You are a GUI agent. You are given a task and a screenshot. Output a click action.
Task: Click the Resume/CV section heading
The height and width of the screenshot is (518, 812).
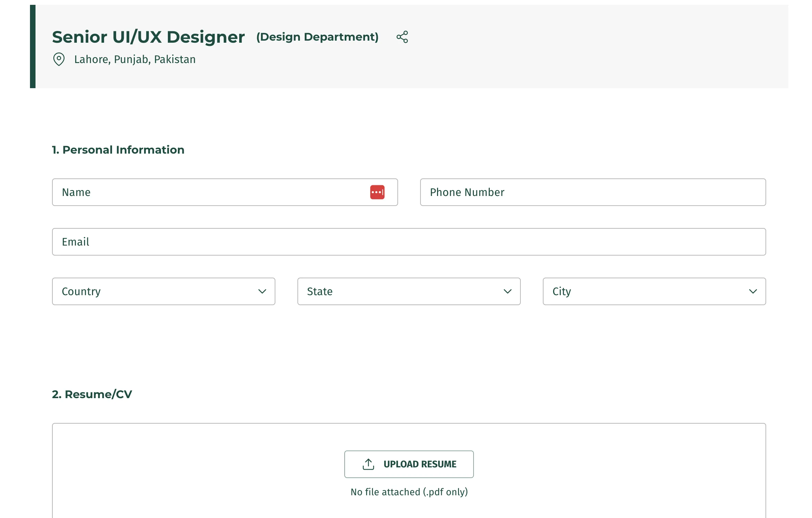[x=92, y=394]
